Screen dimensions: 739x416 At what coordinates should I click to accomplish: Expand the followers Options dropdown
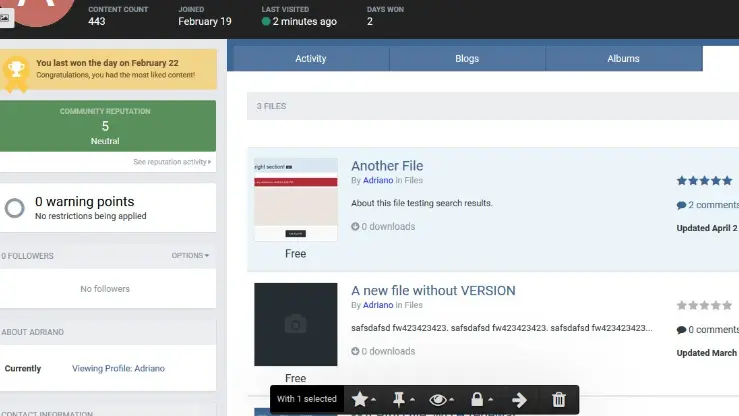[190, 256]
